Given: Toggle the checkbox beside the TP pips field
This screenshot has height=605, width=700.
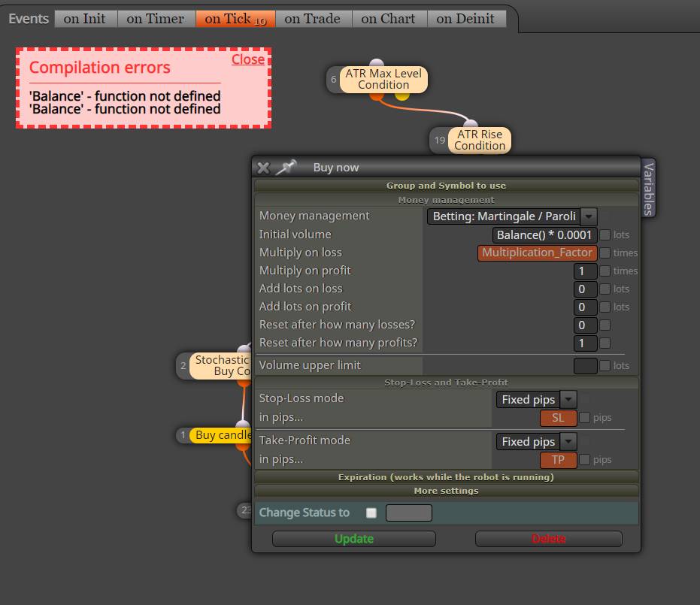Looking at the screenshot, I should [x=584, y=459].
